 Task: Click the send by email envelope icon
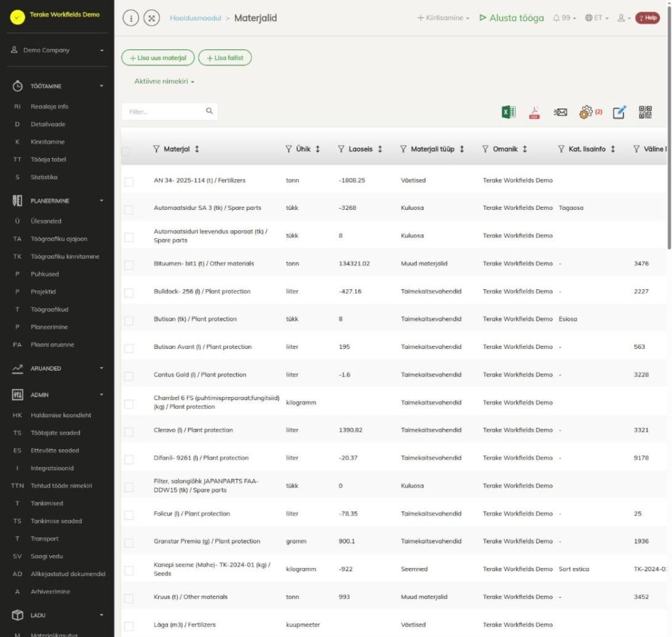(560, 112)
